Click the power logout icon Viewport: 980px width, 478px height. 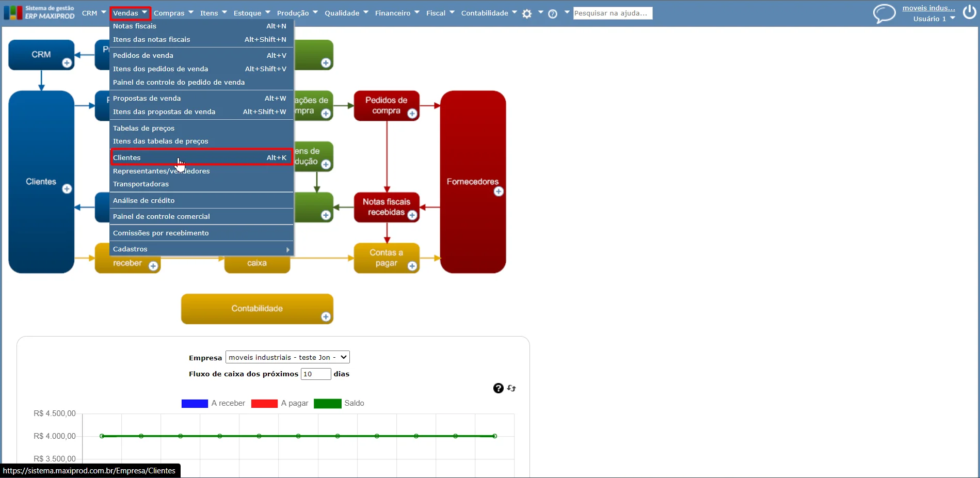pyautogui.click(x=969, y=12)
